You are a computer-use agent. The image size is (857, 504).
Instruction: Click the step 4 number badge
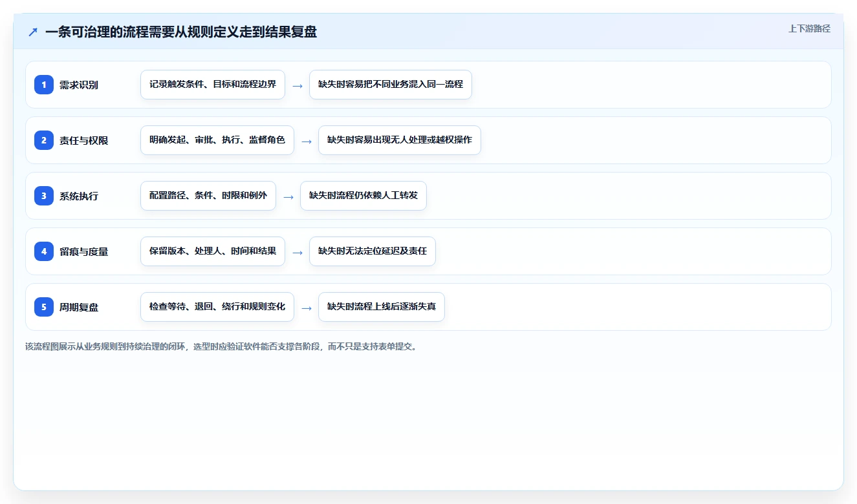[44, 251]
